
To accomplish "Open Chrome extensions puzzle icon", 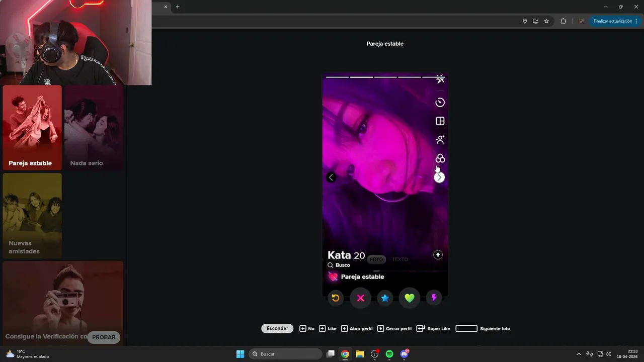I will coord(563,21).
